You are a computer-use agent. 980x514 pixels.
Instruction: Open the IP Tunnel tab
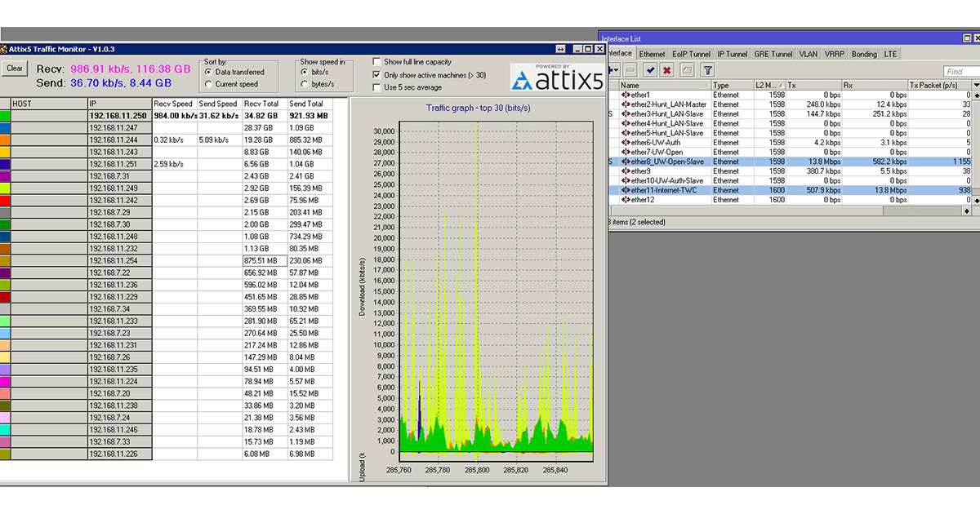pyautogui.click(x=733, y=54)
